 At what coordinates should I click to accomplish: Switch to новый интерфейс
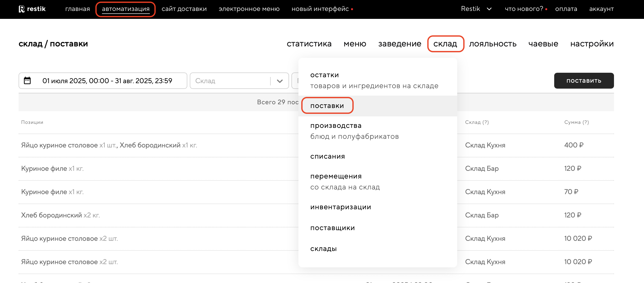click(x=320, y=9)
